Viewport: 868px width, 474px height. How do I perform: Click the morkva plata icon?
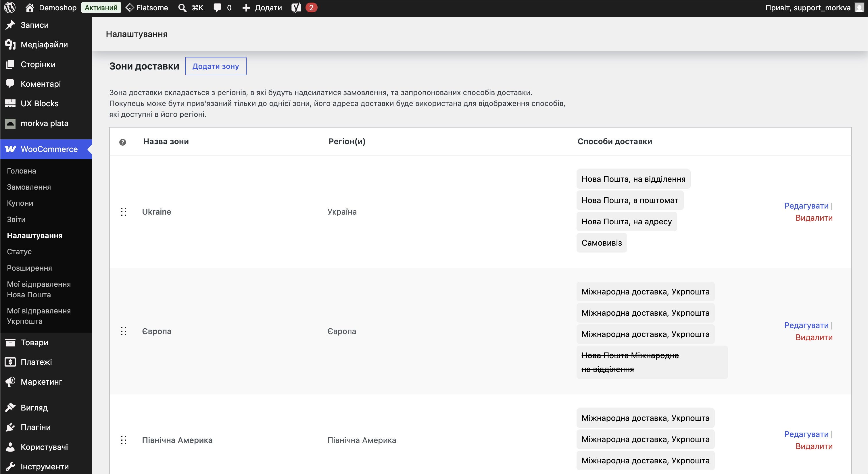[x=10, y=123]
